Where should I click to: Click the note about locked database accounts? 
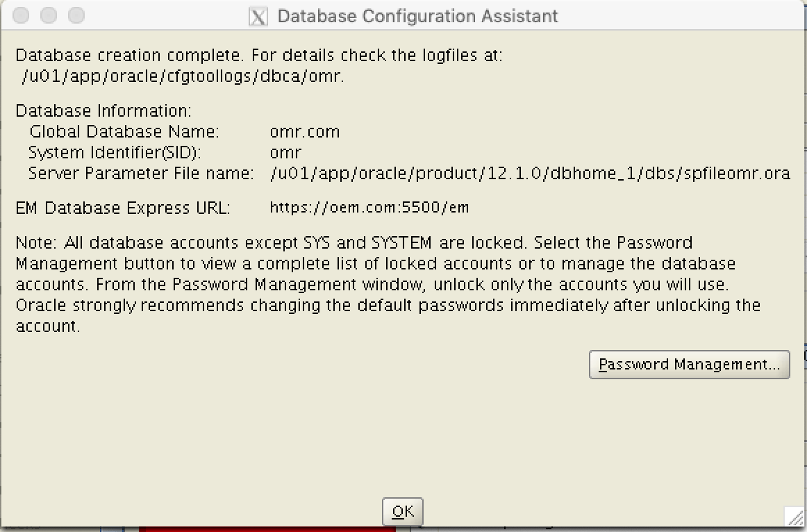point(388,284)
